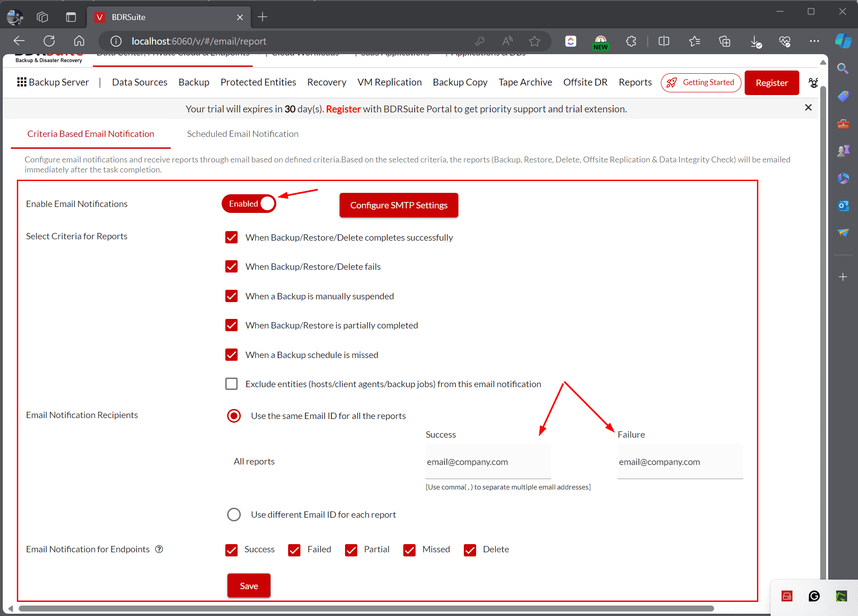Open Edge sidebar search
This screenshot has width=858, height=616.
tap(843, 69)
